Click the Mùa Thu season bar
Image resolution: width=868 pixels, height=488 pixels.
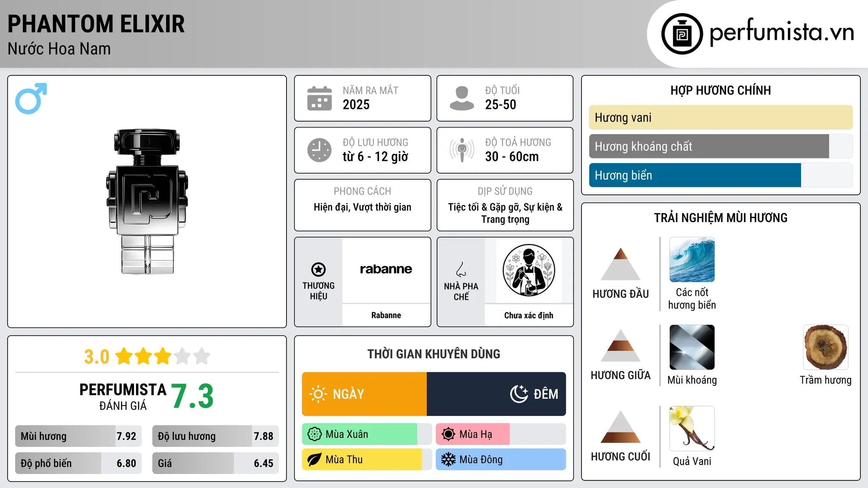tap(367, 460)
